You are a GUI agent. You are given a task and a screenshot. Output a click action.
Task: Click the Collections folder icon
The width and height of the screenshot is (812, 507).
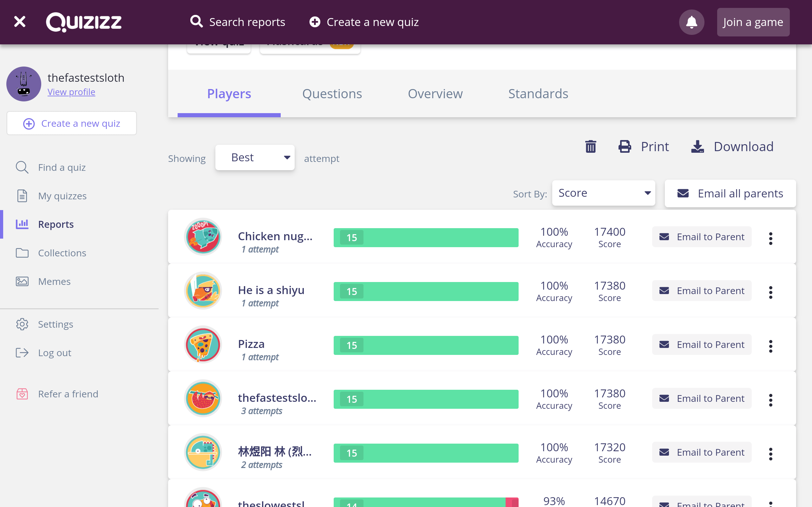pos(22,253)
